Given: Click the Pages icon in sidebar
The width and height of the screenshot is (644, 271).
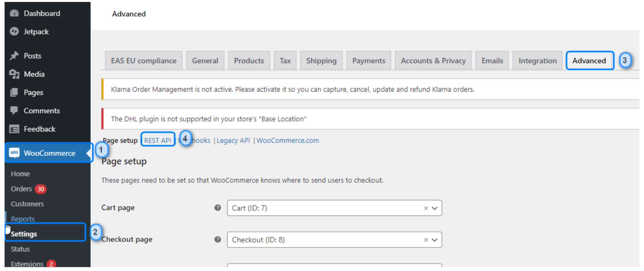Looking at the screenshot, I should pyautogui.click(x=14, y=93).
